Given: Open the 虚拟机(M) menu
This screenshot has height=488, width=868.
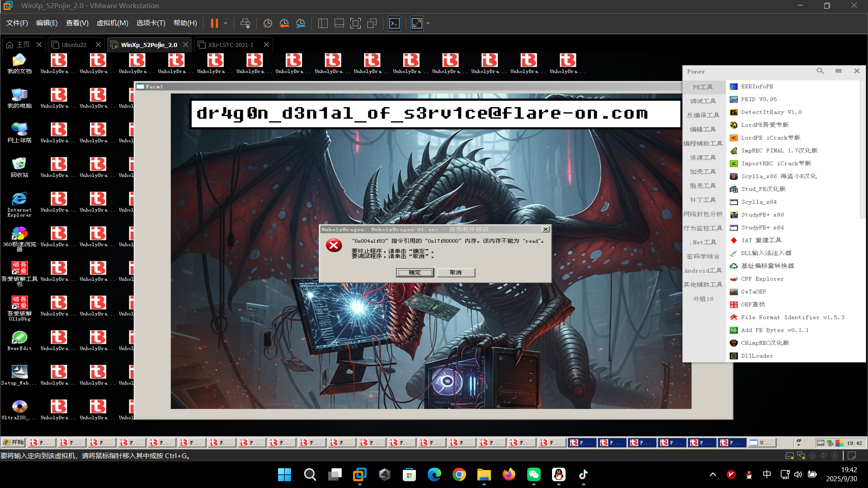Looking at the screenshot, I should (x=112, y=23).
